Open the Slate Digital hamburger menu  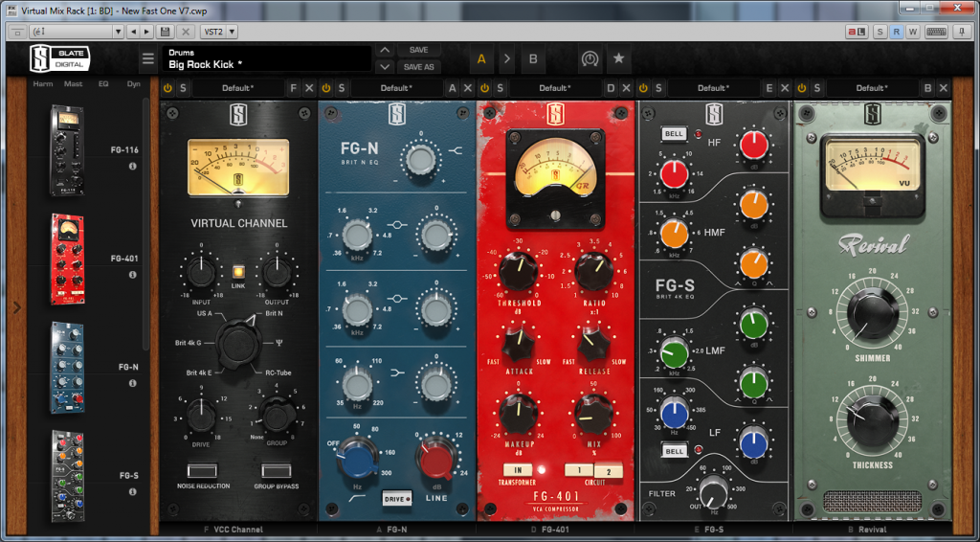pos(148,58)
